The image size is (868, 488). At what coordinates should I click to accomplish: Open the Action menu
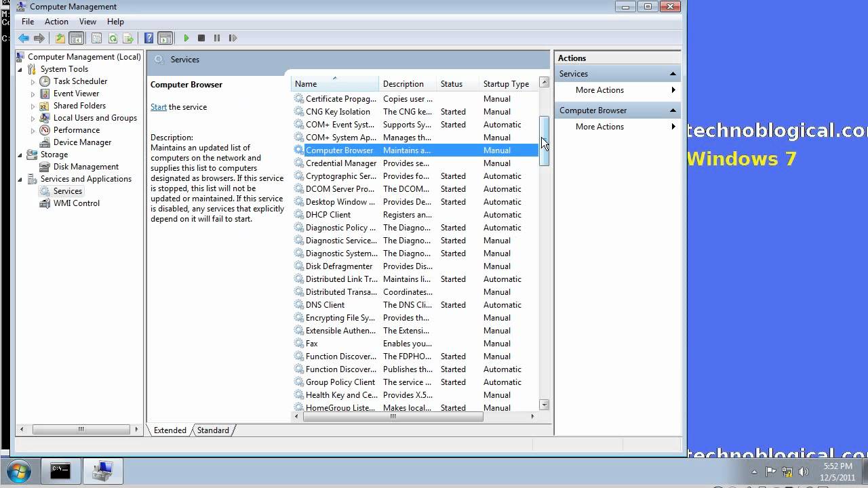pos(56,22)
